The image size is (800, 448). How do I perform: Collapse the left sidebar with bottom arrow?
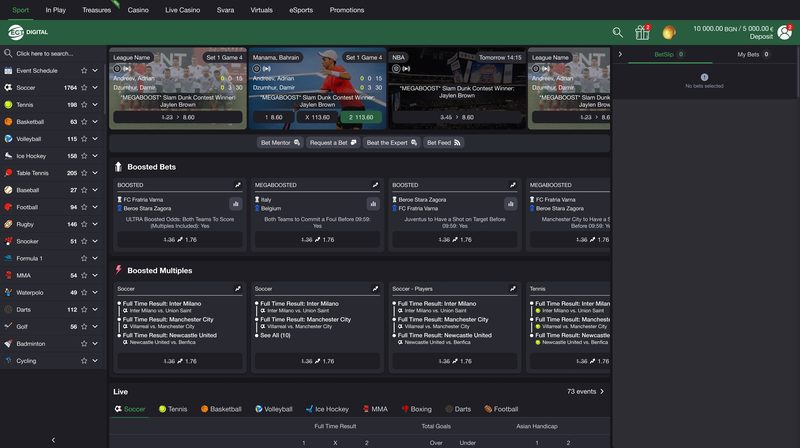pos(53,440)
